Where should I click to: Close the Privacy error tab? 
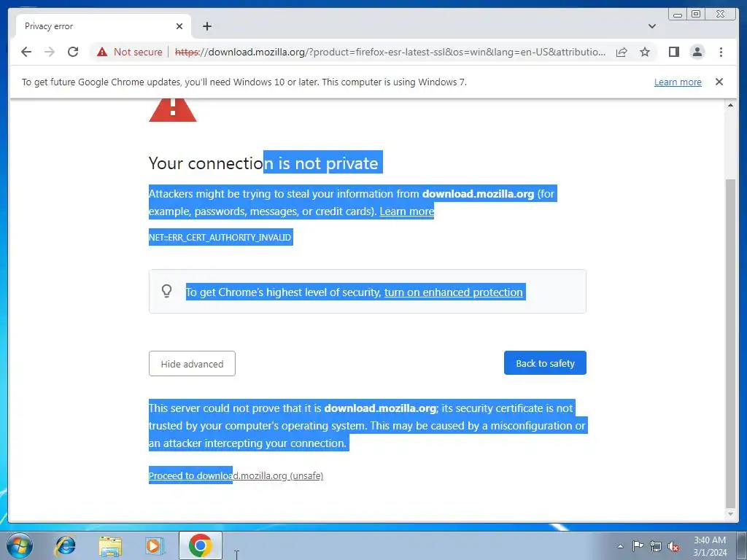click(179, 26)
